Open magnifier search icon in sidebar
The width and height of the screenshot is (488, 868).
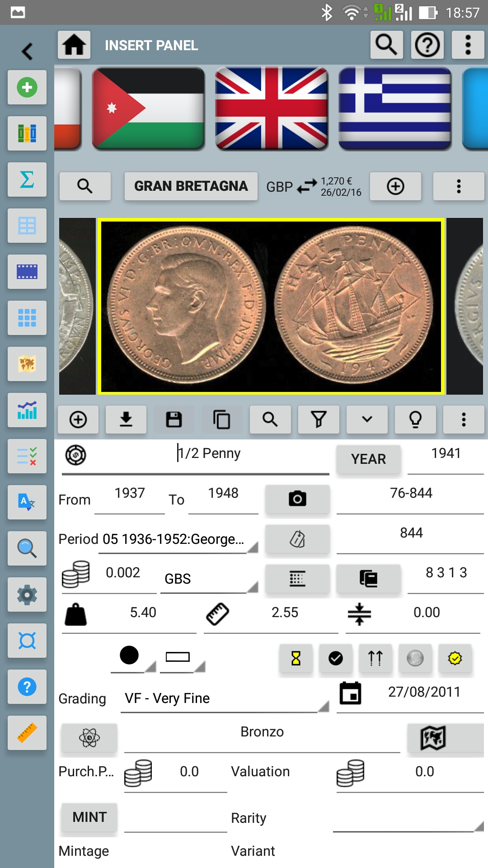(x=27, y=548)
